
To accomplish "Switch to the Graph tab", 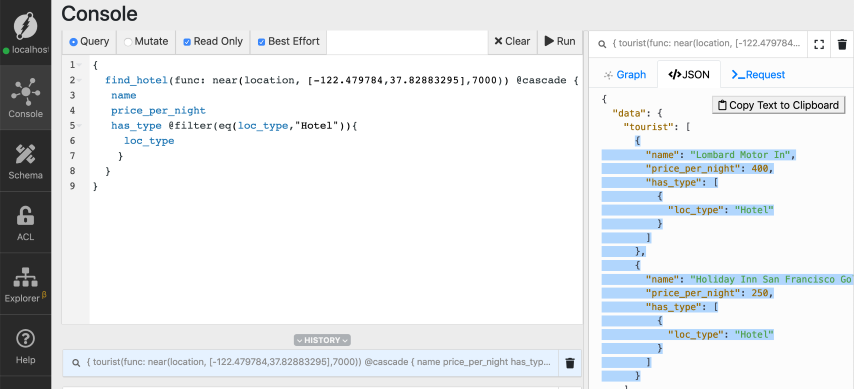I will tap(625, 75).
